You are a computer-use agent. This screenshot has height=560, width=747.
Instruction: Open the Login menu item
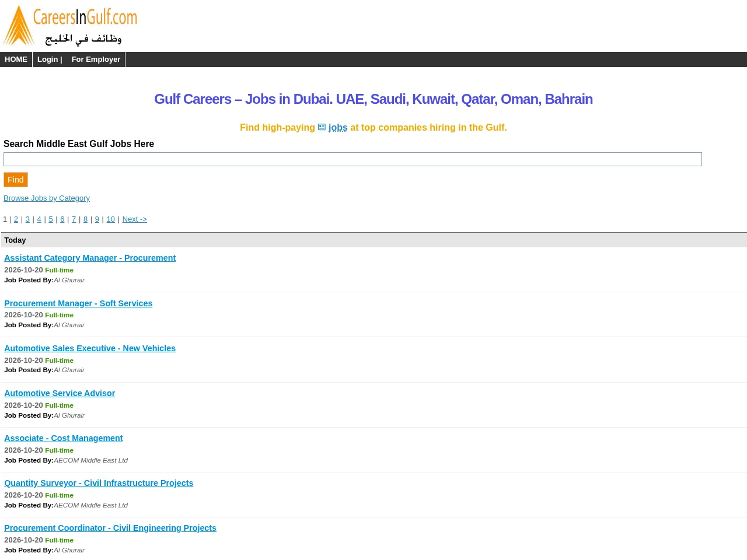point(50,60)
